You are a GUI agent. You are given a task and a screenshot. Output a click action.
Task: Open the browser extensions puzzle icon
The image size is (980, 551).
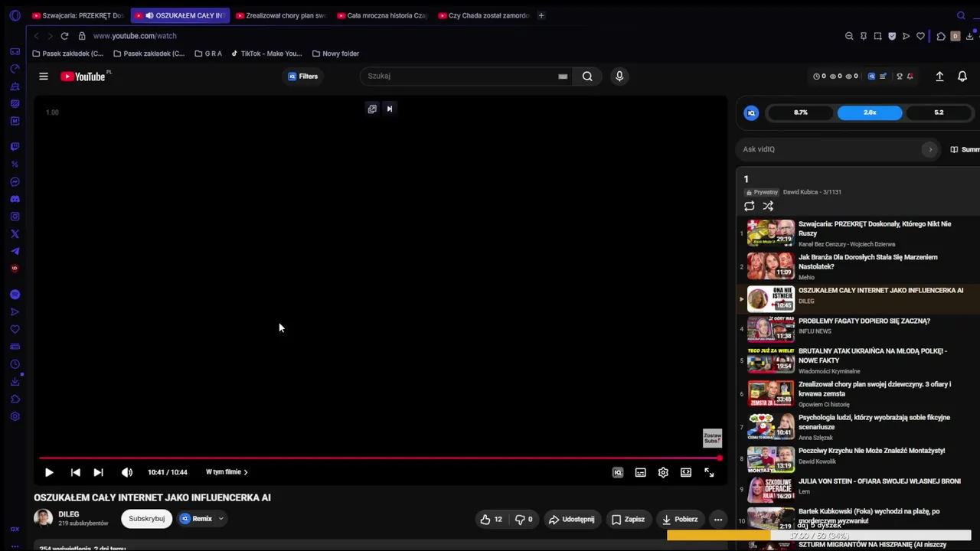pos(941,36)
